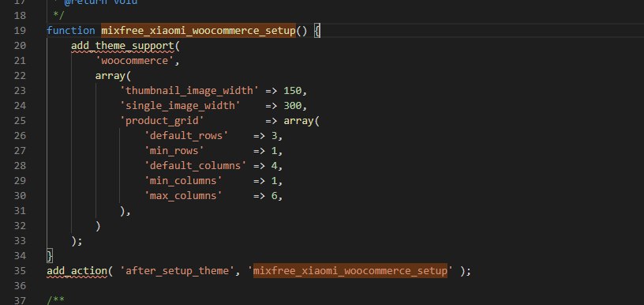Click line number 25 in the gutter
644x305 pixels.
click(20, 121)
